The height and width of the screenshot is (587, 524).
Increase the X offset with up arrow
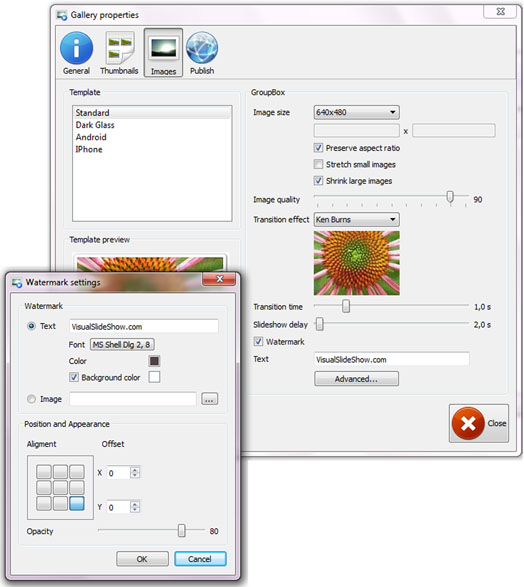tap(135, 469)
